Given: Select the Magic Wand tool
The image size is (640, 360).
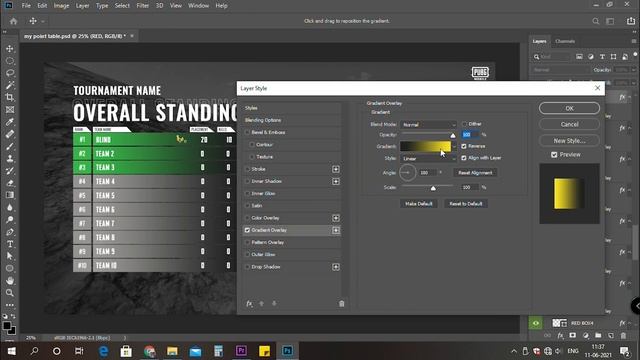Looking at the screenshot, I should tap(10, 85).
